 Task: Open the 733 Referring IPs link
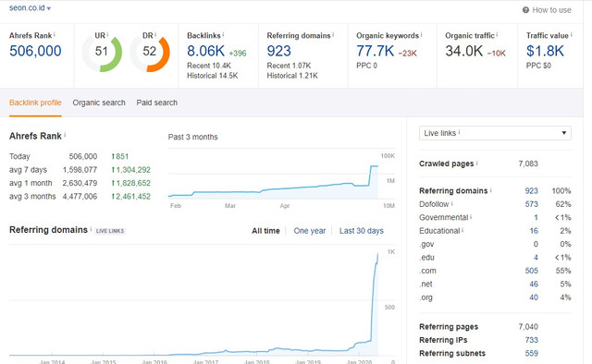tap(531, 340)
